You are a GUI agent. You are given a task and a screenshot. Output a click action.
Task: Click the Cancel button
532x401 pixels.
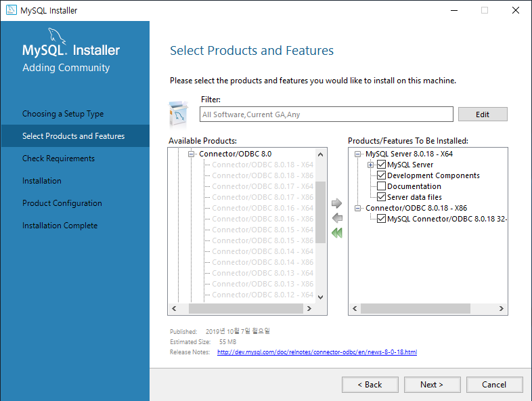(494, 385)
